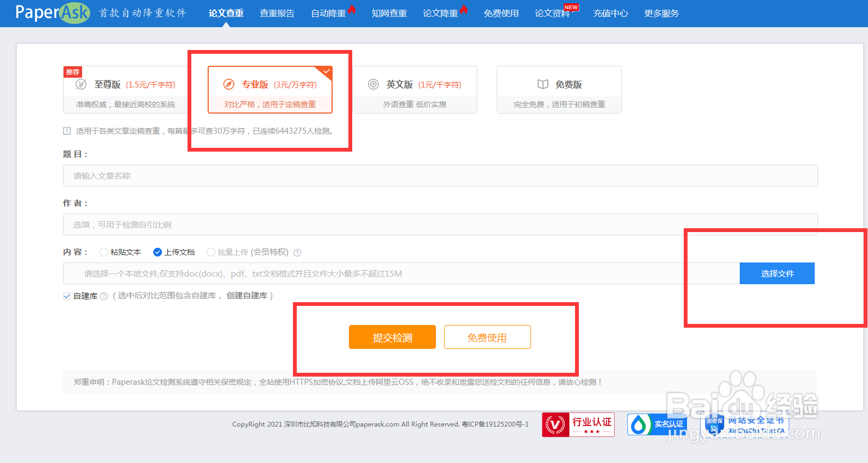Click the 英文版 target icon
The image size is (868, 463).
[373, 84]
